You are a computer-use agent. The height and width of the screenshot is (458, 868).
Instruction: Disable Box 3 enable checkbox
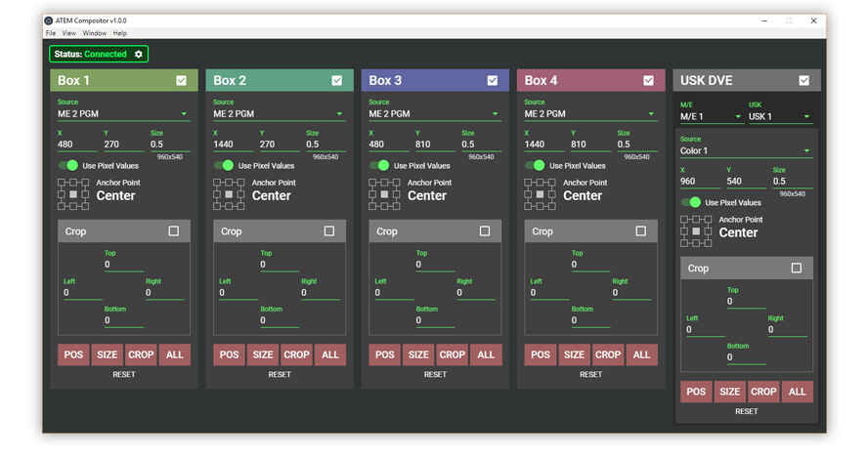[x=492, y=80]
